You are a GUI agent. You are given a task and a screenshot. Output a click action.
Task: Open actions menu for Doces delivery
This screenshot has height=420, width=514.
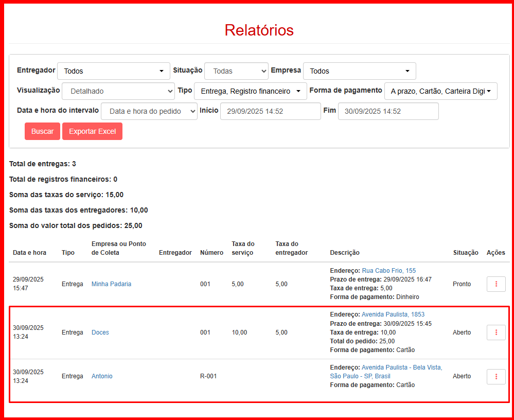(496, 332)
